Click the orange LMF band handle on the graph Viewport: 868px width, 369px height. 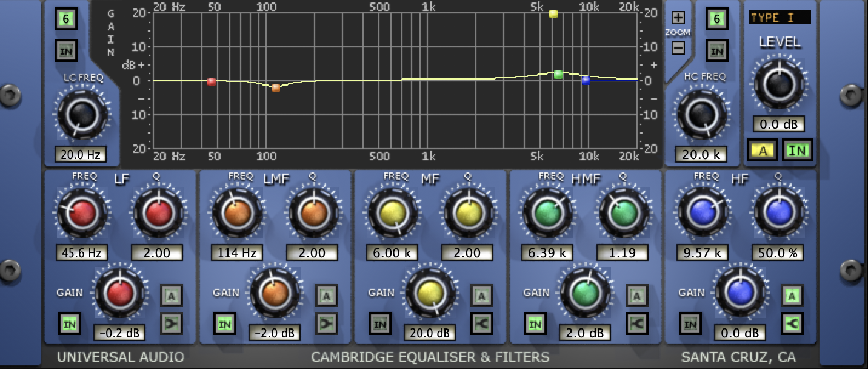click(x=276, y=87)
